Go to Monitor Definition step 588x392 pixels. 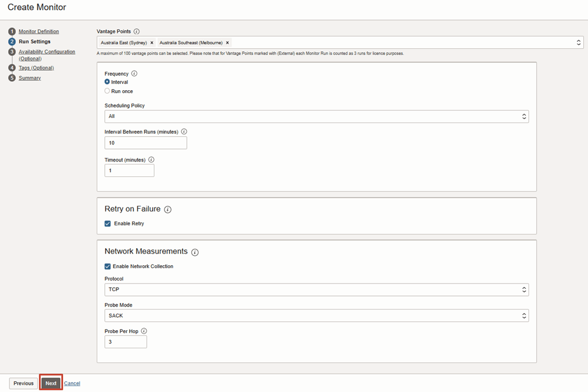39,32
